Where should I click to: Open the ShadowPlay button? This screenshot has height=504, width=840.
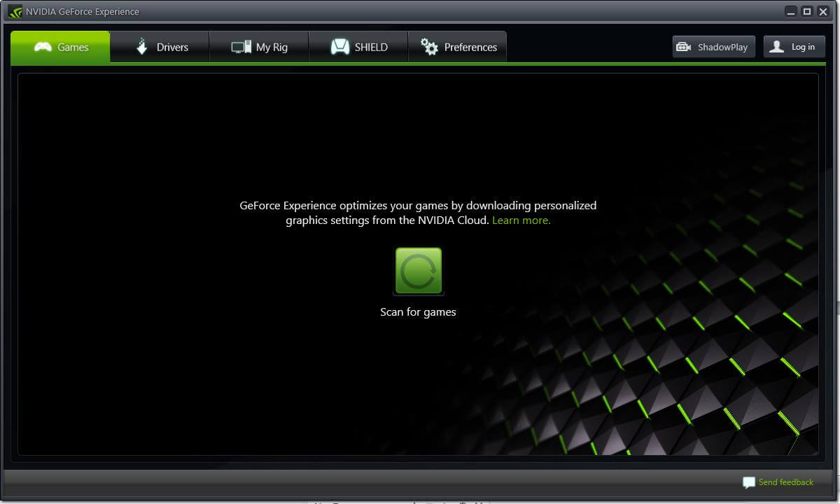[x=713, y=47]
